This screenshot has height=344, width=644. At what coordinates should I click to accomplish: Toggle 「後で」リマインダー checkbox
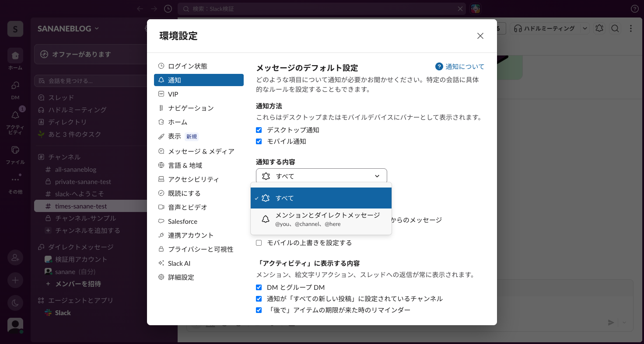(259, 310)
